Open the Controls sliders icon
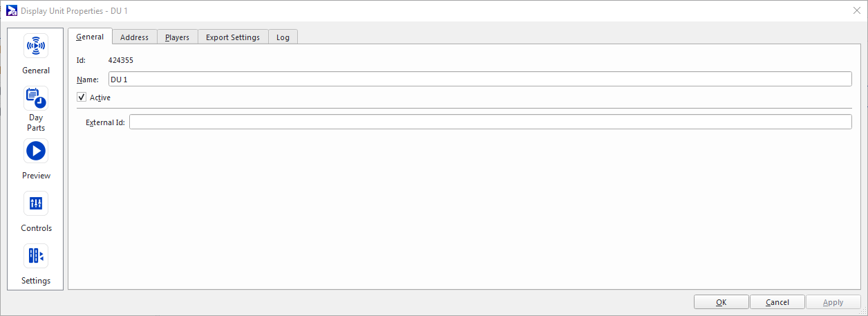Image resolution: width=868 pixels, height=316 pixels. 36,203
